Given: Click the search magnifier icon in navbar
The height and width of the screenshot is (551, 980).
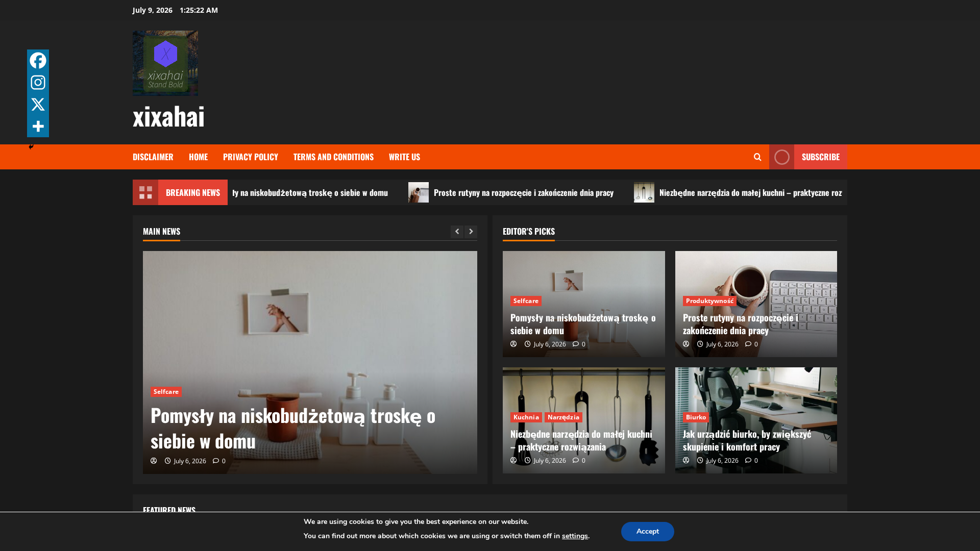Looking at the screenshot, I should 757,157.
